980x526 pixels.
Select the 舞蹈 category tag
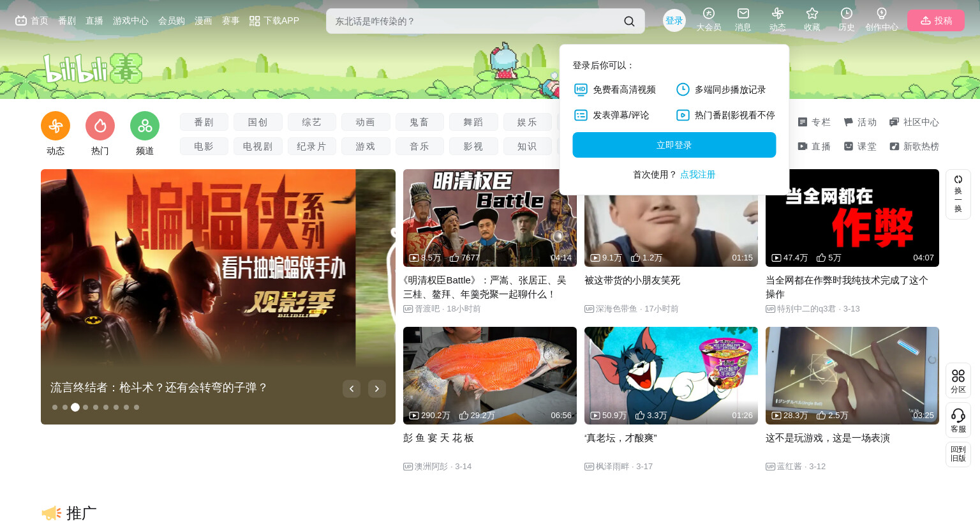(x=473, y=122)
